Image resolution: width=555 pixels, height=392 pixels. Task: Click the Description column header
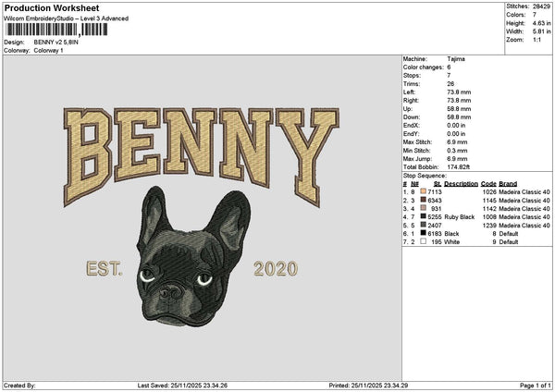click(461, 184)
